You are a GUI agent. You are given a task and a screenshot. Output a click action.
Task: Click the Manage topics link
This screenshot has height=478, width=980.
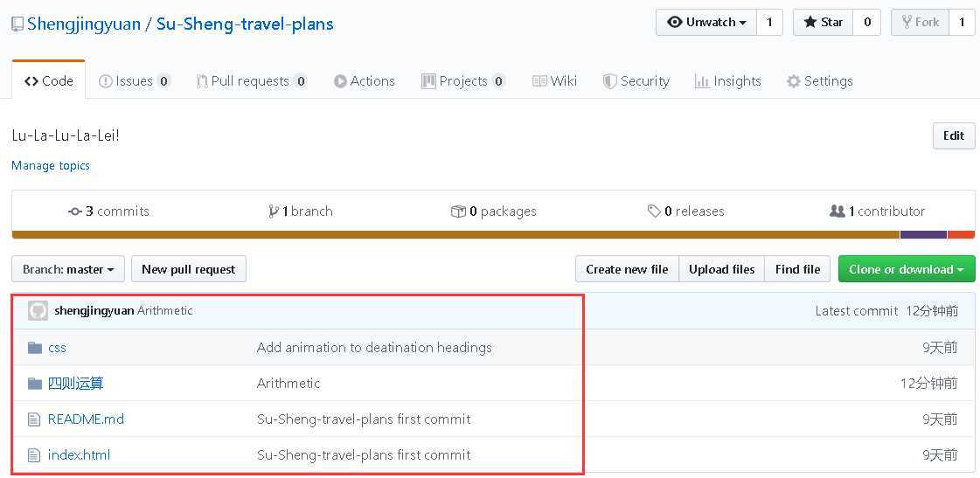[x=51, y=165]
